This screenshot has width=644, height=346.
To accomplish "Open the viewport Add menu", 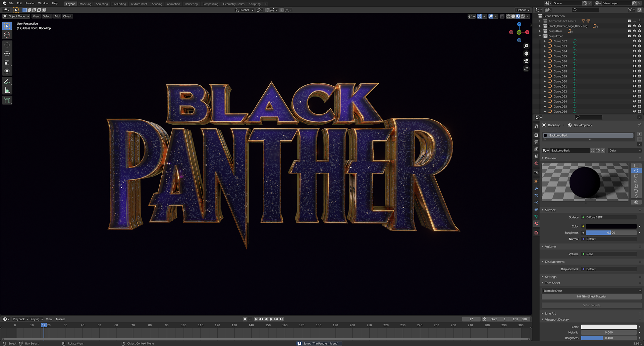I will pyautogui.click(x=57, y=16).
